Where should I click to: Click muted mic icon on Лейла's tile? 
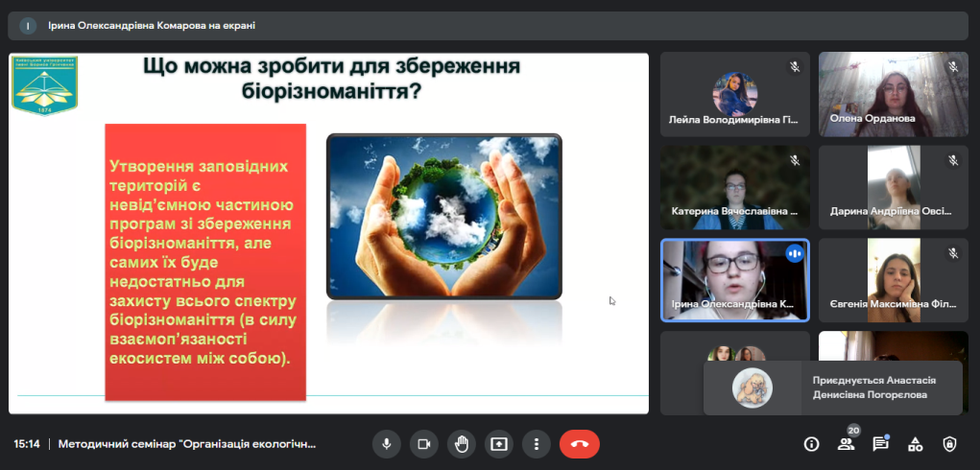tap(795, 67)
